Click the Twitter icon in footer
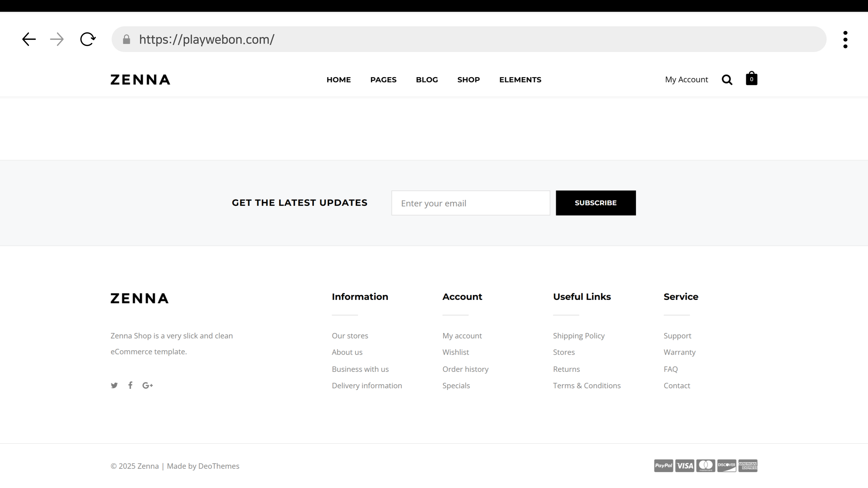868x488 pixels. (114, 385)
